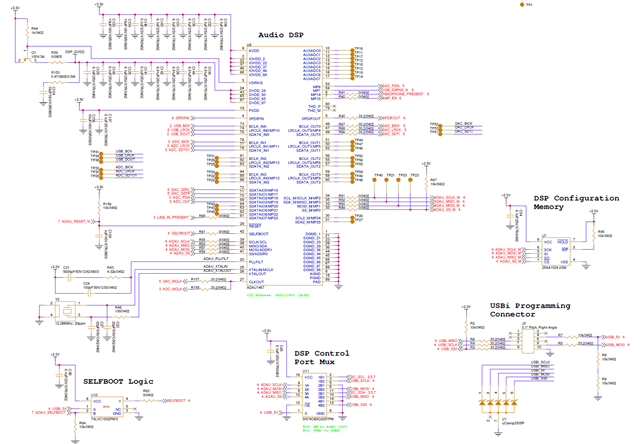The width and height of the screenshot is (640, 444).
Task: Click the red ADC_MCLK port label
Action: coord(172,289)
